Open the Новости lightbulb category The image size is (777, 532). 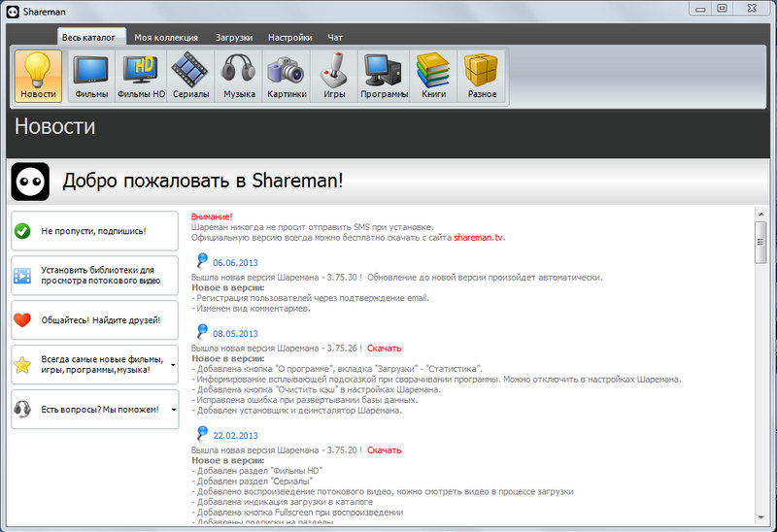[x=38, y=76]
